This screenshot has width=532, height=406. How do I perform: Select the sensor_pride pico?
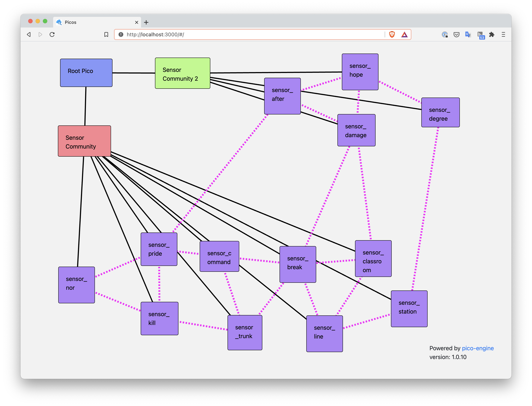click(x=159, y=249)
